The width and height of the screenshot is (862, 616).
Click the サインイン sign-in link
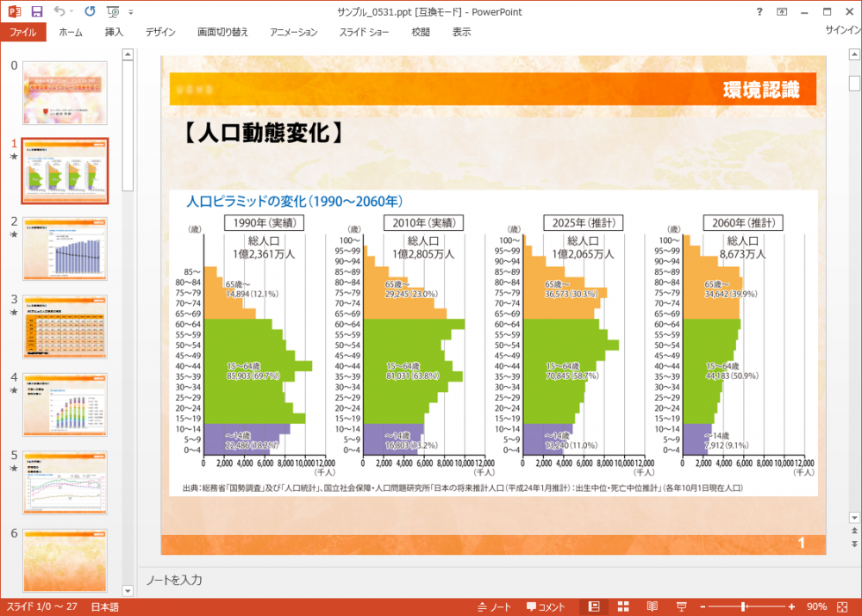[x=842, y=30]
